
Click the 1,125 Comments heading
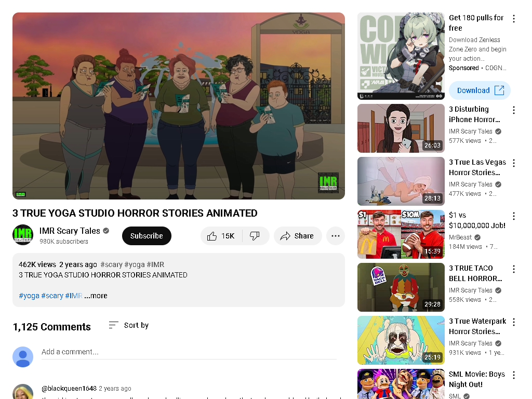click(51, 327)
